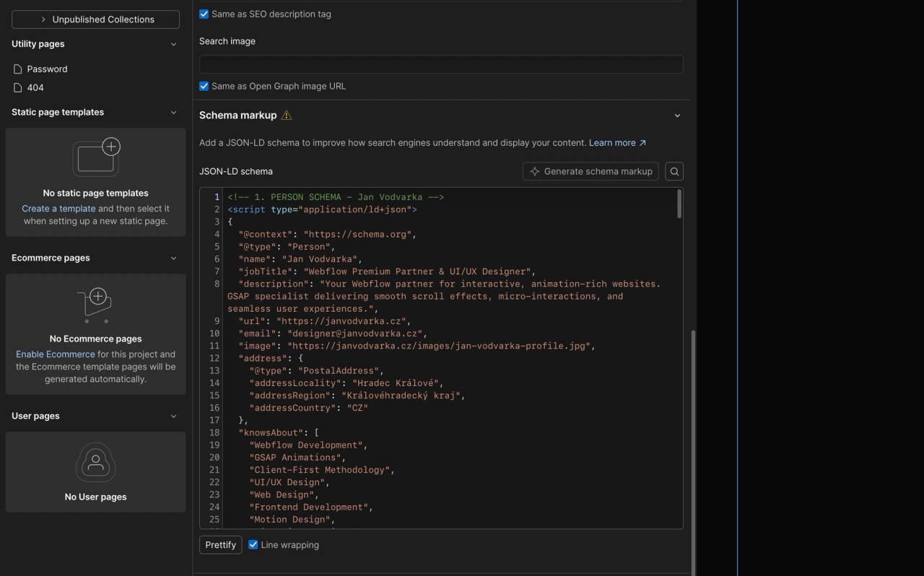Click the search icon beside Generate schema markup

(674, 172)
